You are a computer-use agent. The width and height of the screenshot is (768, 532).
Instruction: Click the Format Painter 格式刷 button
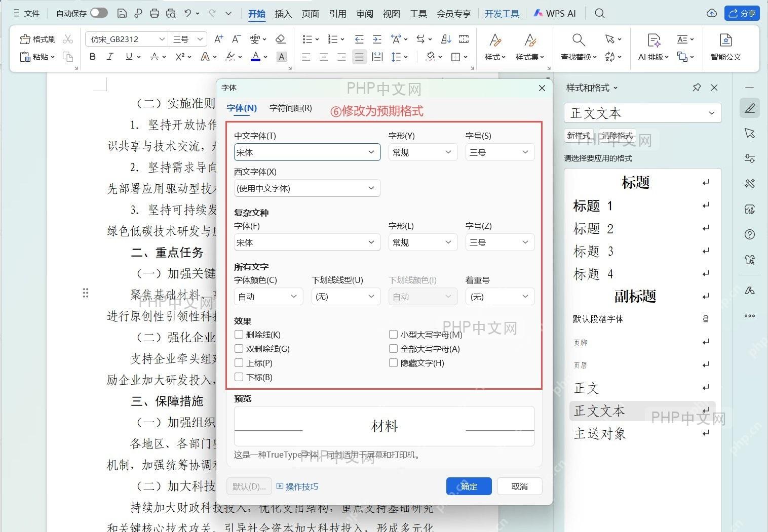[37, 39]
